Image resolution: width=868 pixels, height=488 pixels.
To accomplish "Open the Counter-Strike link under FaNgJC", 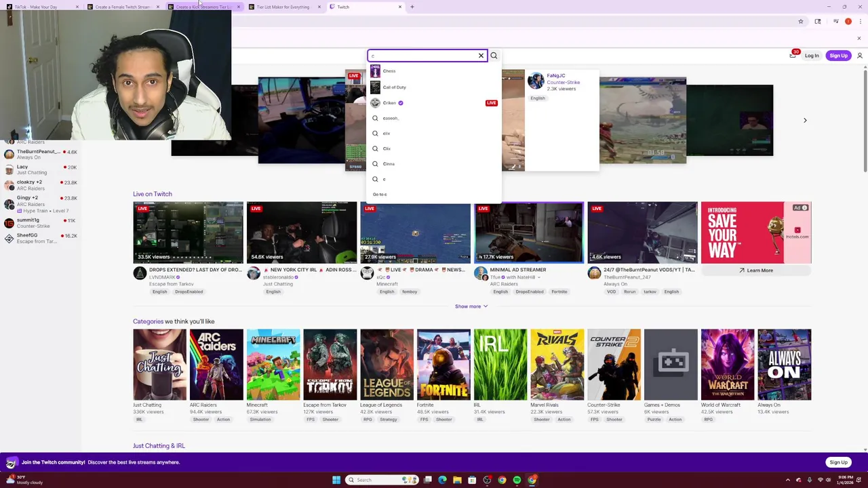I will click(563, 82).
